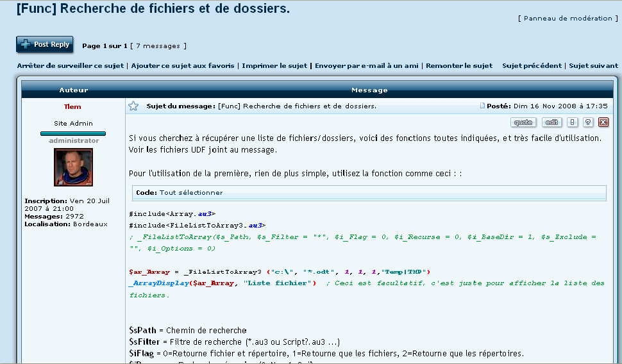Click 'Ajouter ce sujet aux favoris'
Screen dimensions: 622x364
(184, 65)
